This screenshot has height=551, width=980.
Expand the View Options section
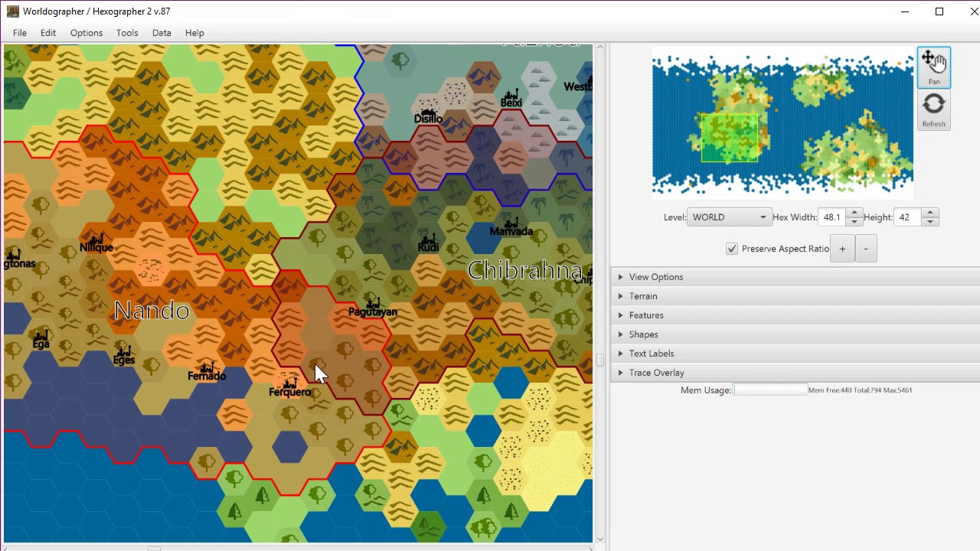coord(795,277)
